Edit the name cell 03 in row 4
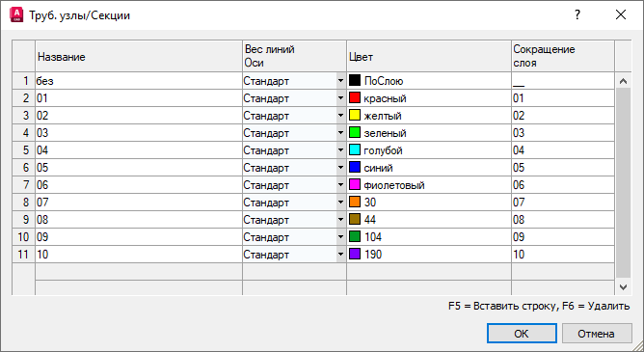This screenshot has height=352, width=644. click(x=139, y=133)
